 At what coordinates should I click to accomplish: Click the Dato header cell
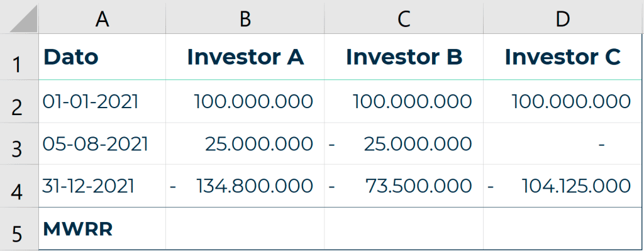click(x=103, y=57)
